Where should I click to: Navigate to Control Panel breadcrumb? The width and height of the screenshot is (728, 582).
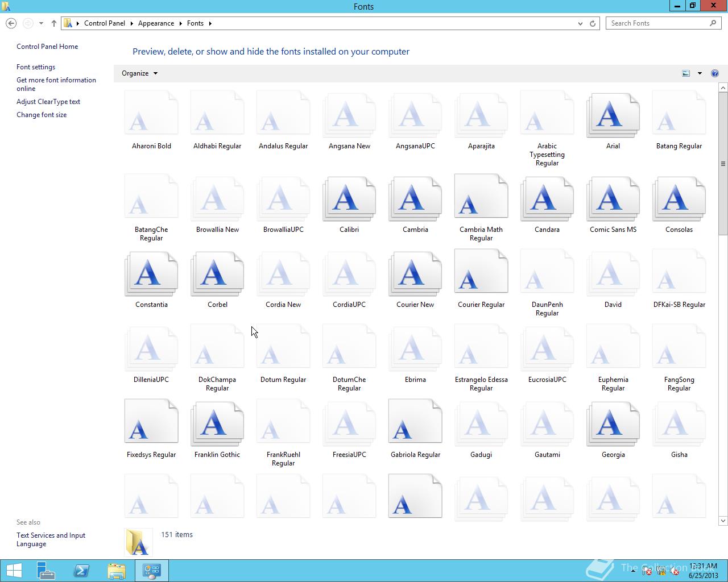[105, 23]
